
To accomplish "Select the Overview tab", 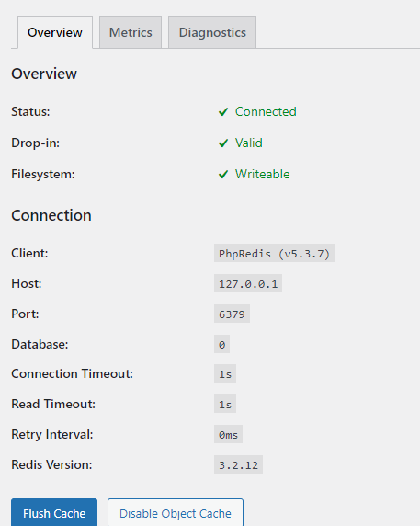I will (55, 32).
